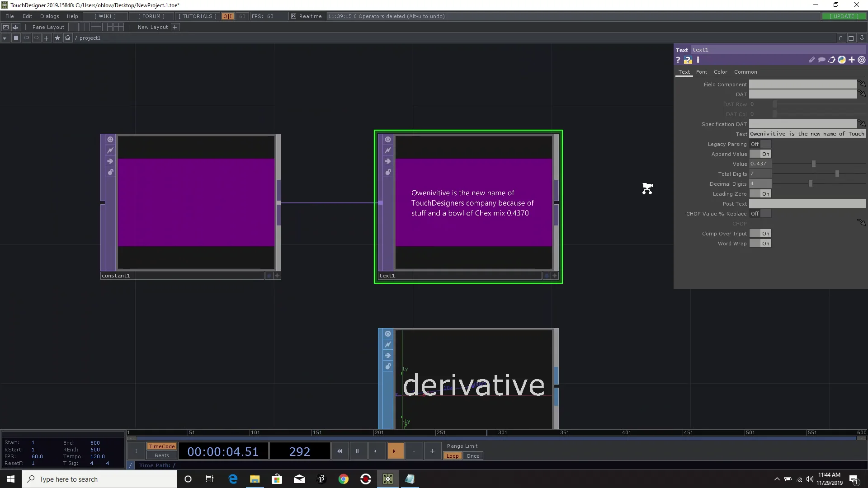This screenshot has width=868, height=488.
Task: Toggle the viewer active flag on constant1 node
Action: [x=110, y=139]
